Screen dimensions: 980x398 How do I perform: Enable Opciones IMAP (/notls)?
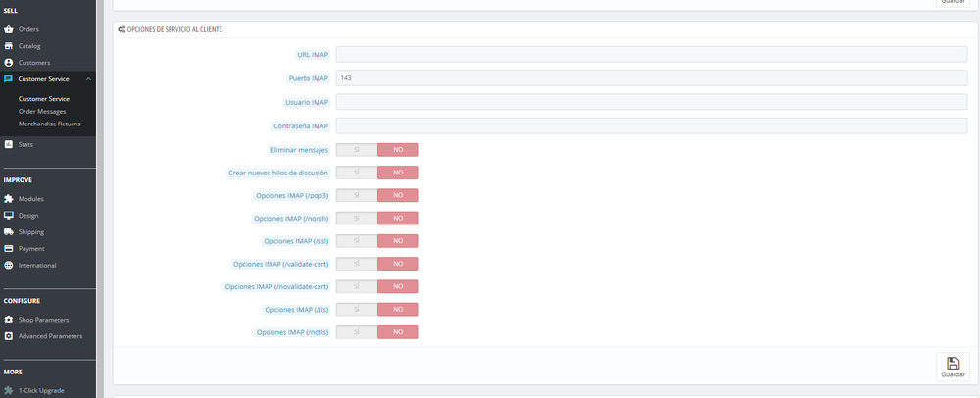click(x=357, y=331)
